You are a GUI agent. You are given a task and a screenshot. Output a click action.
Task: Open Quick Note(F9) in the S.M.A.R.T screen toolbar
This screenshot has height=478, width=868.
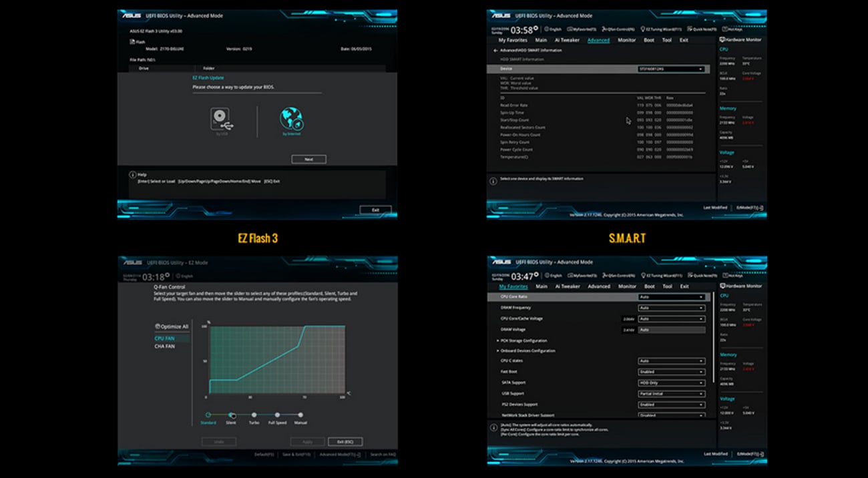pos(701,29)
